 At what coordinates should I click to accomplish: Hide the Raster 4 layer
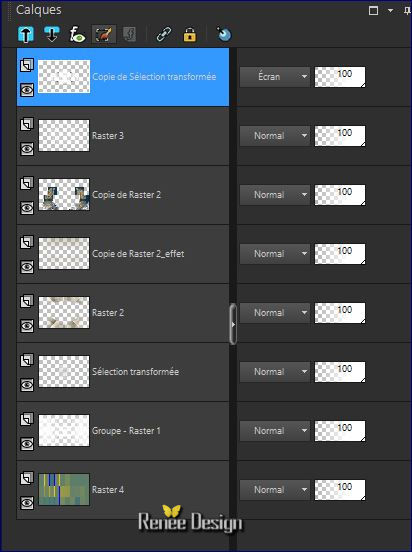tap(27, 503)
